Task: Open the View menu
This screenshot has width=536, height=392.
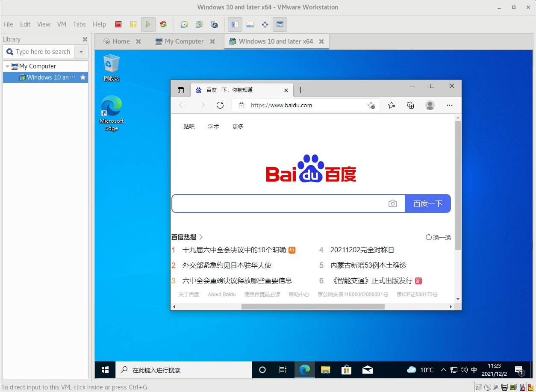Action: click(x=44, y=24)
